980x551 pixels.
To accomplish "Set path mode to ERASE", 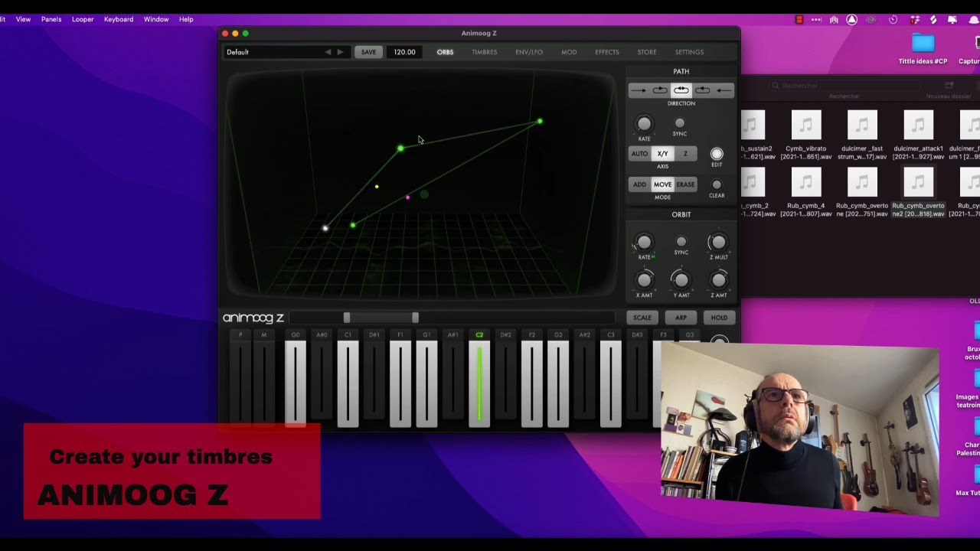I will point(685,184).
